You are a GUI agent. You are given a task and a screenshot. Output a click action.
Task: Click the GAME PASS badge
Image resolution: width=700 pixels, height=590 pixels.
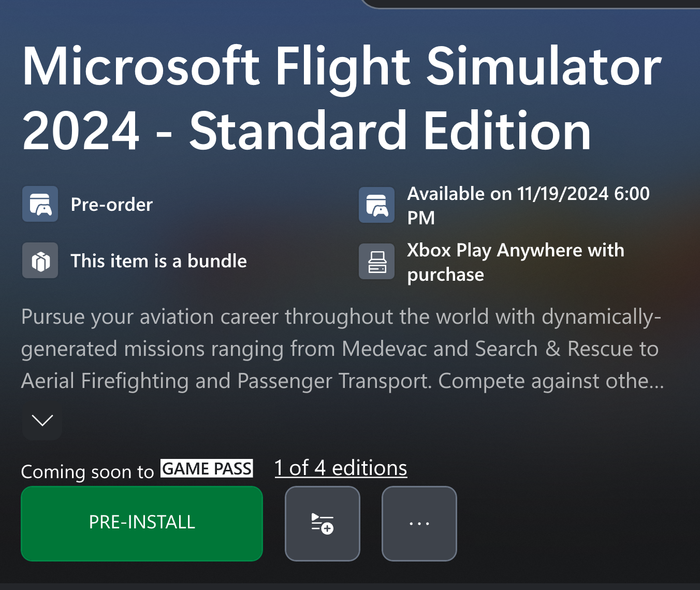pyautogui.click(x=207, y=468)
